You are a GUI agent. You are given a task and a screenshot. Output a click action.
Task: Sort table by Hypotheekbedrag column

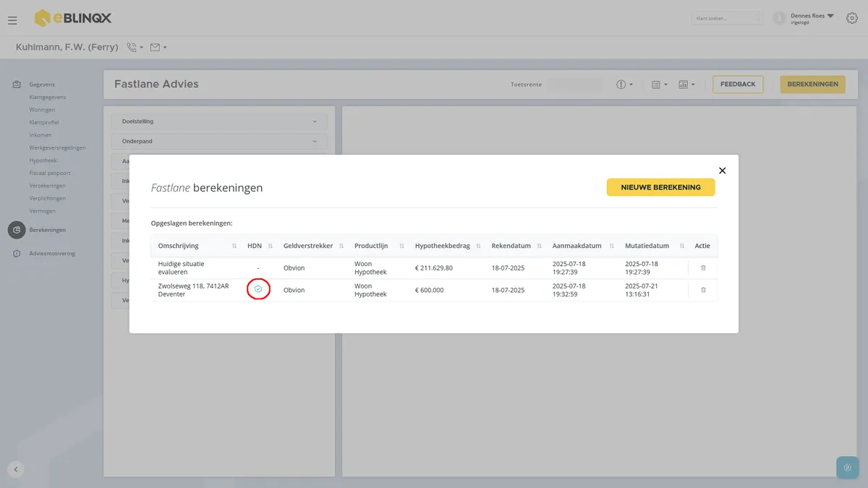pos(478,246)
